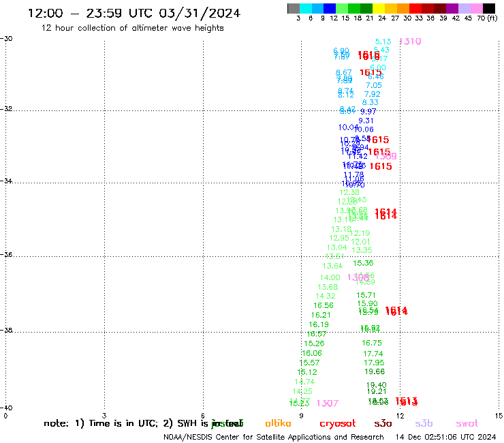Click the wave height value '7.92'
The width and height of the screenshot is (504, 443).
(373, 94)
